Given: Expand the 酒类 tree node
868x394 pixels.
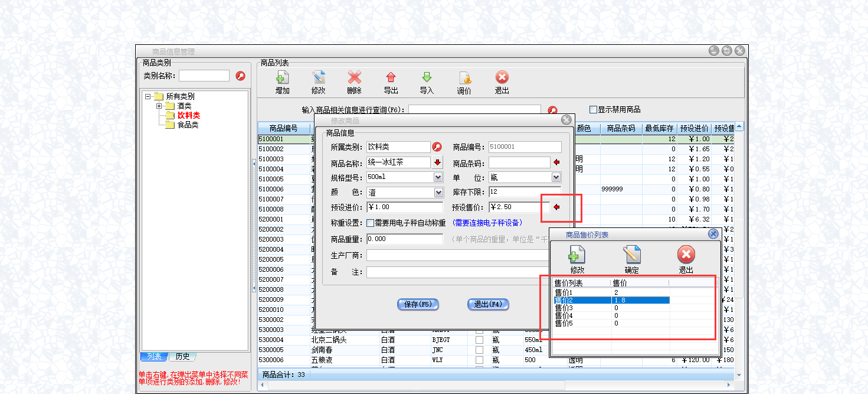Looking at the screenshot, I should coord(159,106).
